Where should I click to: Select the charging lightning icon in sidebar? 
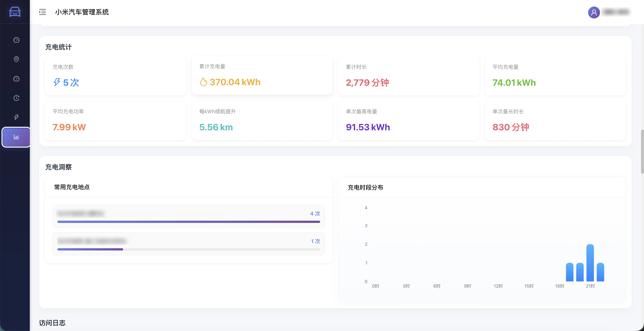click(x=16, y=117)
